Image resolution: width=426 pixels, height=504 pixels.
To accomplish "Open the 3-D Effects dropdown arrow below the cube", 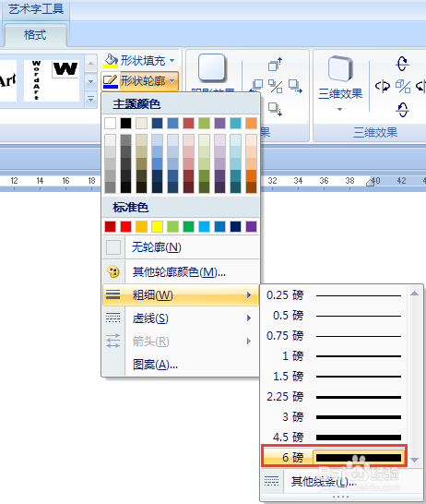I will (340, 109).
